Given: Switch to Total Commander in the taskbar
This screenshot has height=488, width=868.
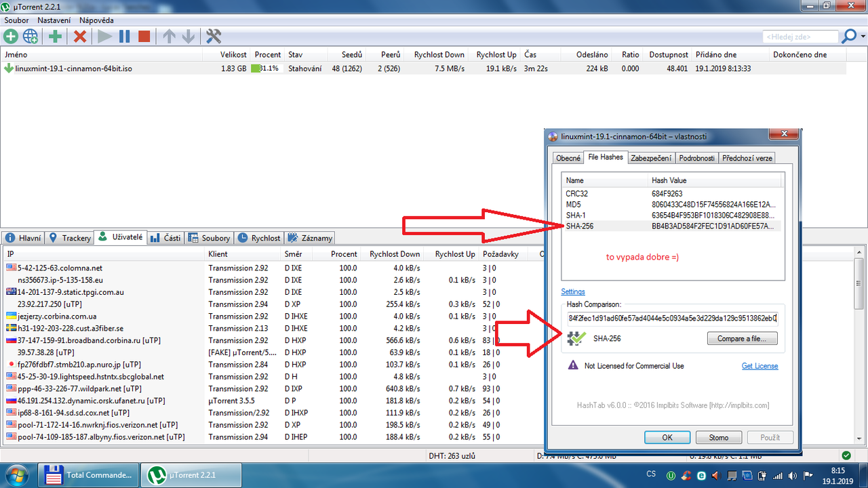Looking at the screenshot, I should [88, 474].
